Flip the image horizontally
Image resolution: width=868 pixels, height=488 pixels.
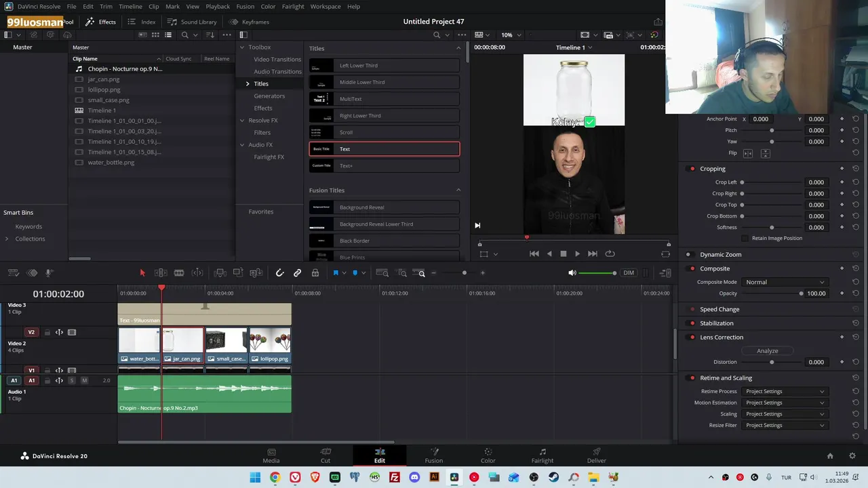tap(748, 153)
